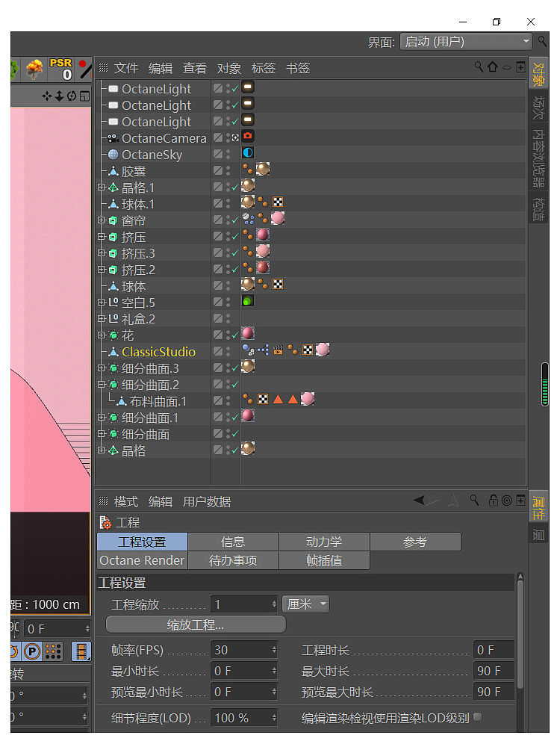Open the 用户数据 menu
Image resolution: width=560 pixels, height=747 pixels.
tap(207, 502)
